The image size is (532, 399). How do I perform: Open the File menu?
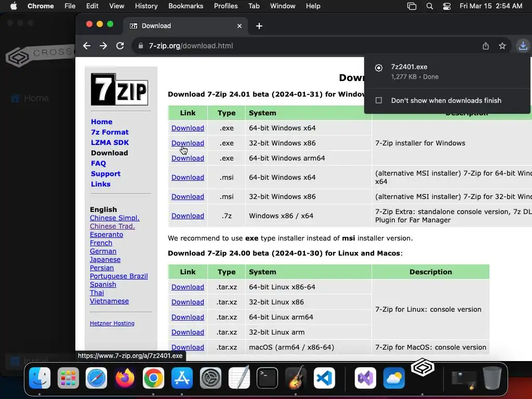point(70,6)
